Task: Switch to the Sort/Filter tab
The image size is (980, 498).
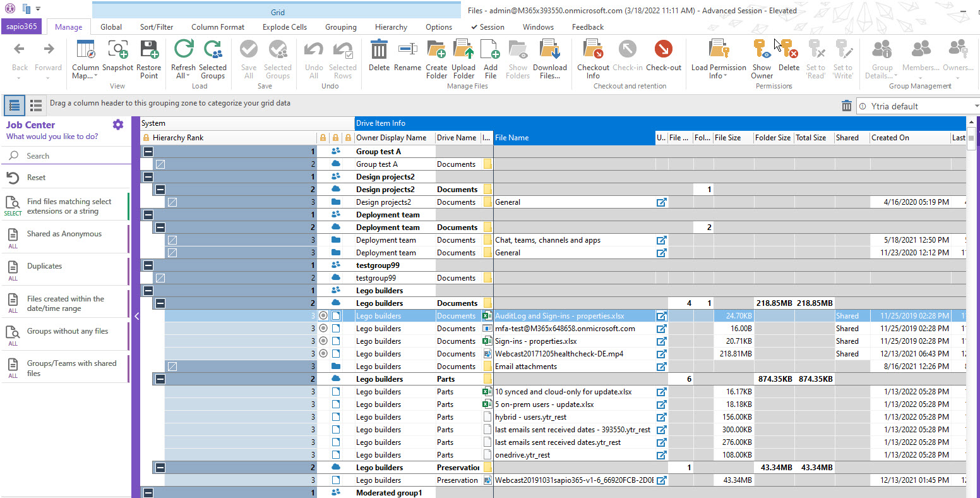Action: click(157, 27)
